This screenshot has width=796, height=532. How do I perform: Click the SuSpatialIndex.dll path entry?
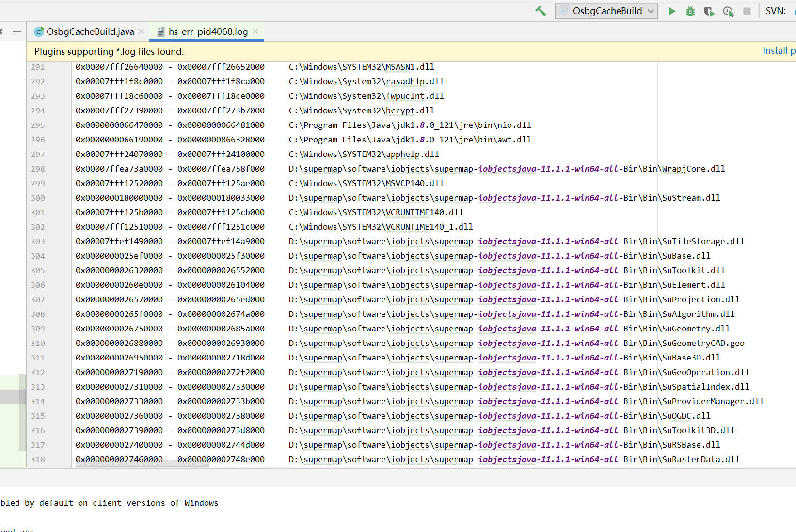tap(519, 387)
